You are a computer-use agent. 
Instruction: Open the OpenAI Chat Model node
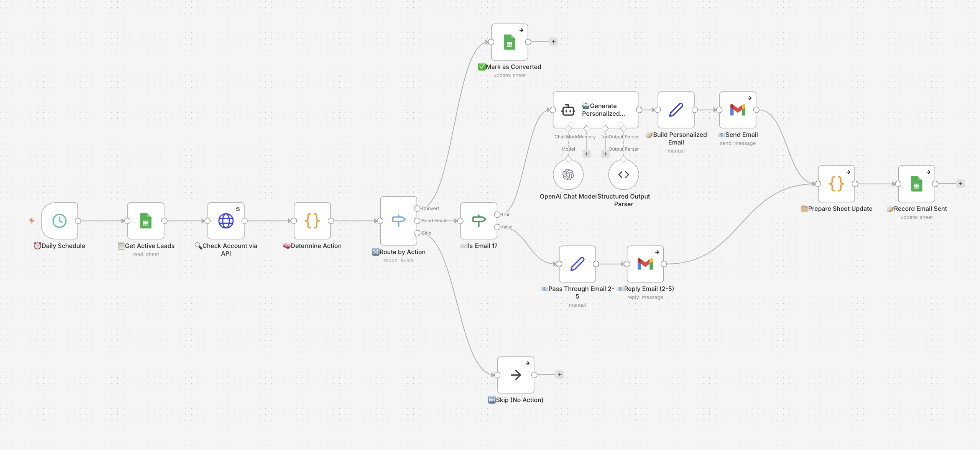568,174
